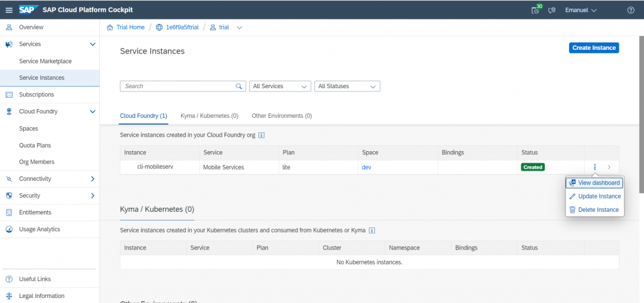Click the Services sidebar icon
Screen dimensions: 644x303
pos(9,44)
